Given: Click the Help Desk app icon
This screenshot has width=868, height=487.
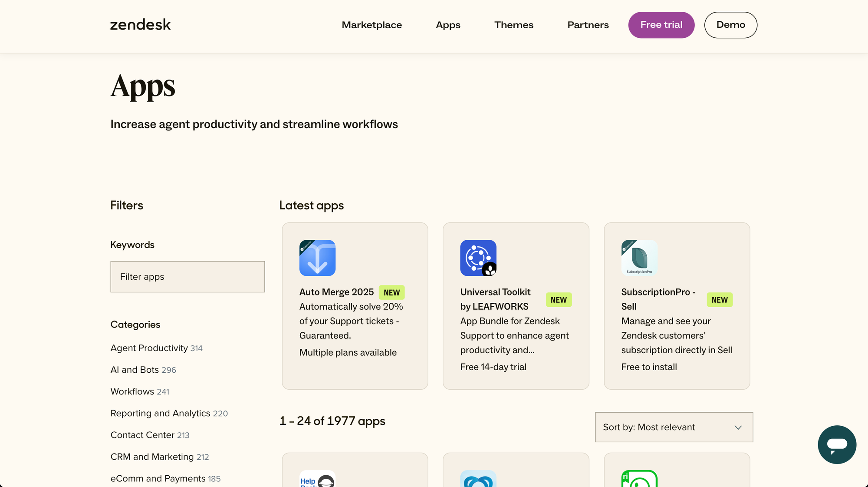Looking at the screenshot, I should (317, 480).
